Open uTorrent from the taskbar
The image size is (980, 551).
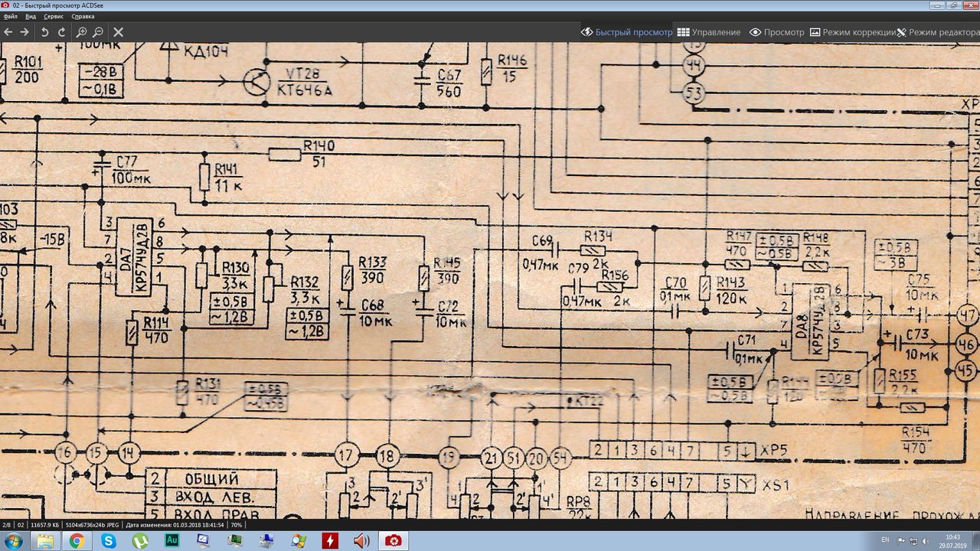(x=140, y=540)
